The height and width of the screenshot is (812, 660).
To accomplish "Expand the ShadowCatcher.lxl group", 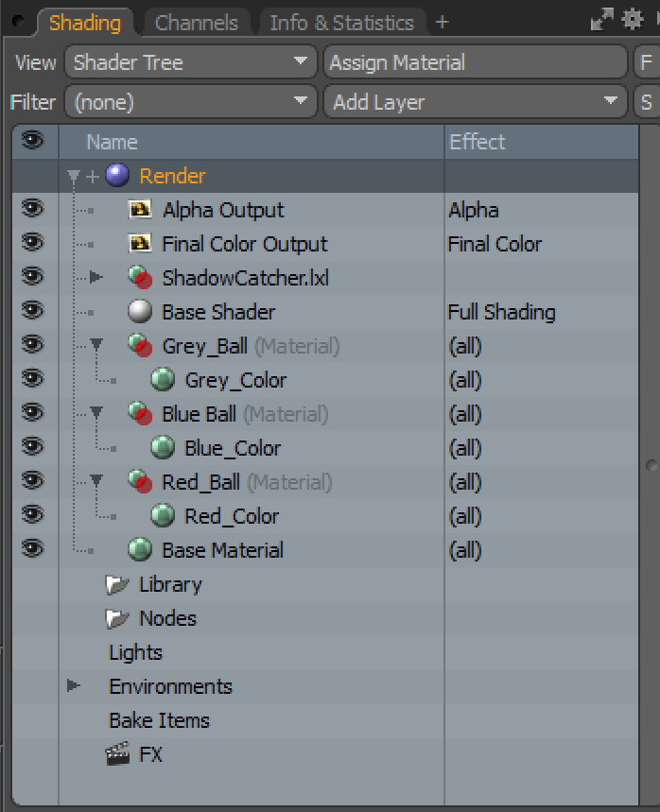I will pyautogui.click(x=96, y=277).
